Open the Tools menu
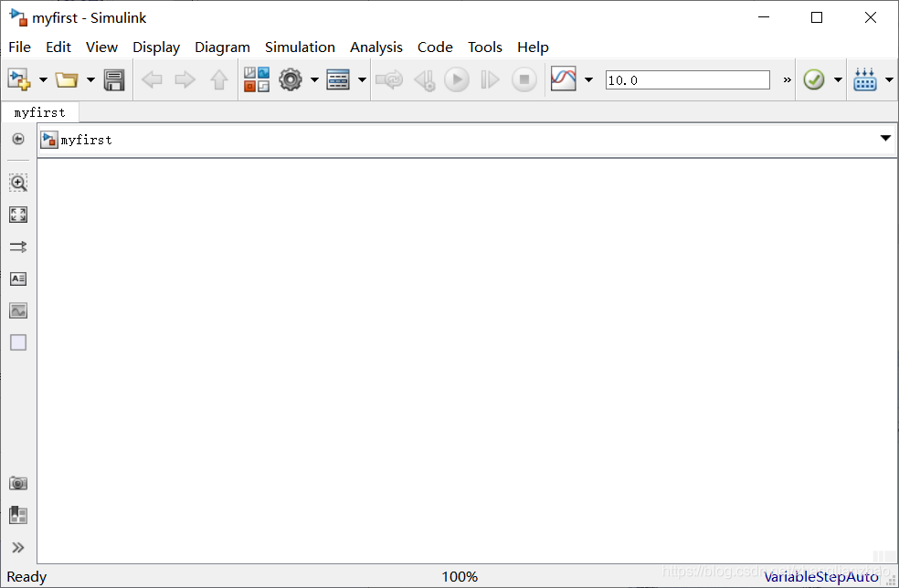 pyautogui.click(x=485, y=47)
